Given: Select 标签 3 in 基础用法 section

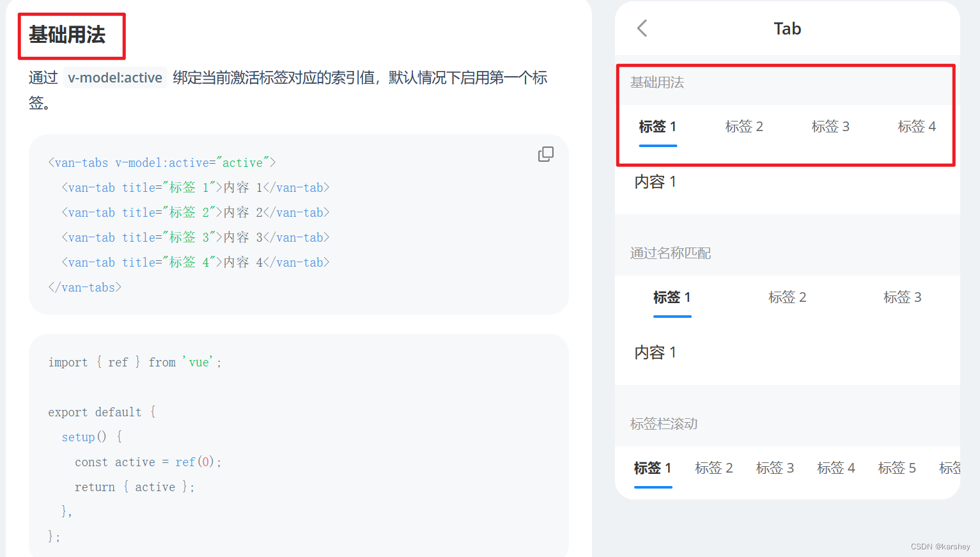Looking at the screenshot, I should [830, 127].
